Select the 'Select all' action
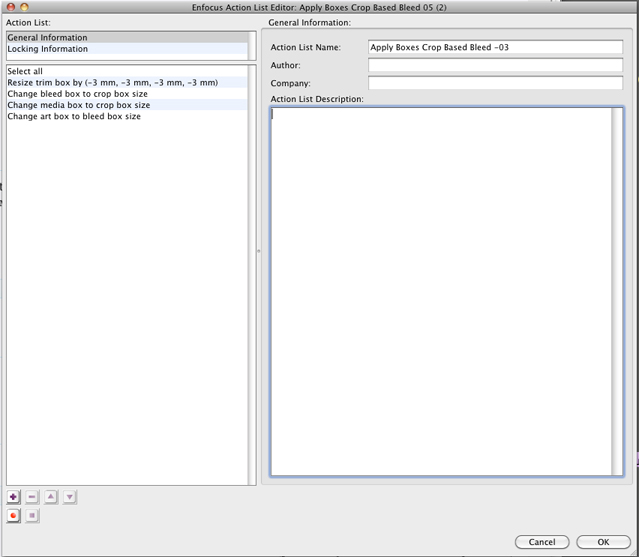639x557 pixels. click(x=127, y=71)
